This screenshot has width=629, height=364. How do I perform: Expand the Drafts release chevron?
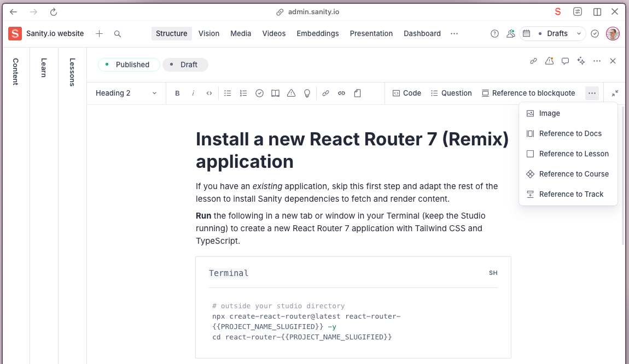(x=579, y=33)
